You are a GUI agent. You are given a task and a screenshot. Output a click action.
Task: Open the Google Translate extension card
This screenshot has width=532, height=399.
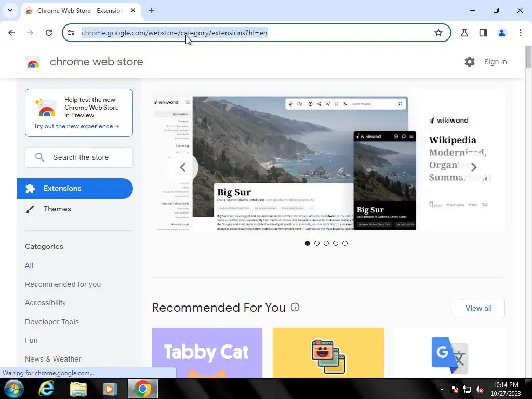450,353
